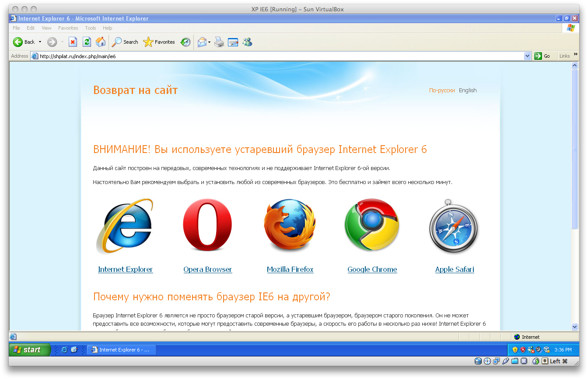Click the VirtualBox USB status icon
Screen dimensions: 588x379
(x=505, y=361)
